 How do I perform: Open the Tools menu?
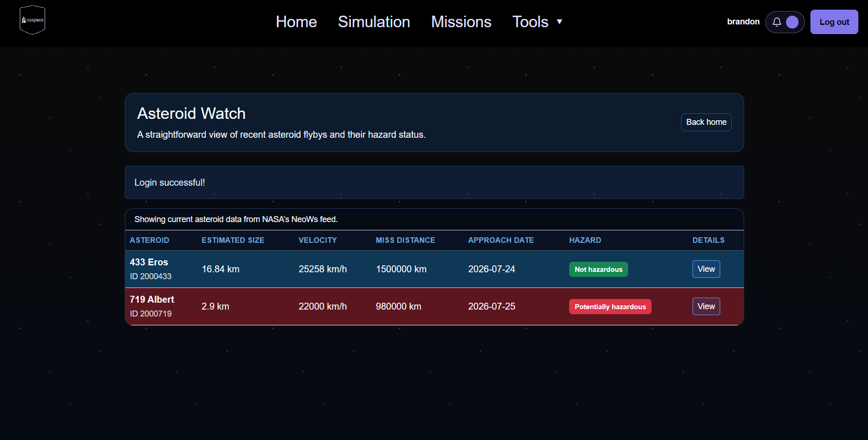[530, 22]
